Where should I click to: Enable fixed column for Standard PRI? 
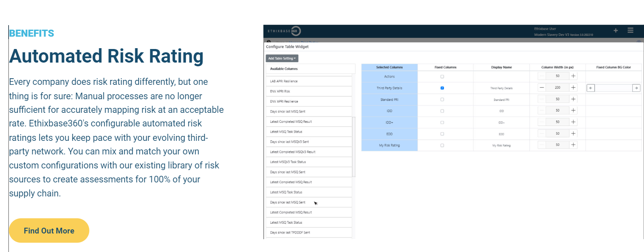tap(442, 99)
